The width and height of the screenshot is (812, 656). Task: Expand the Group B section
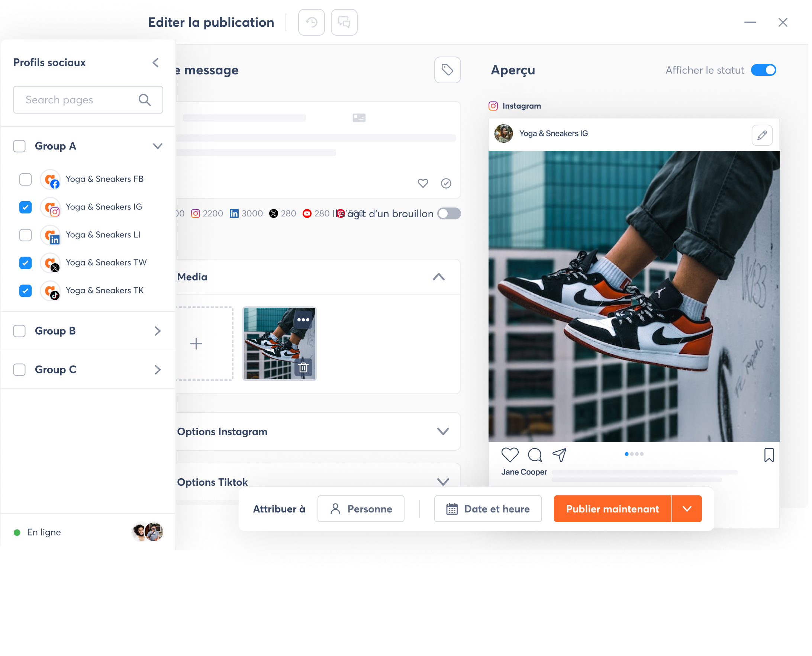tap(157, 331)
